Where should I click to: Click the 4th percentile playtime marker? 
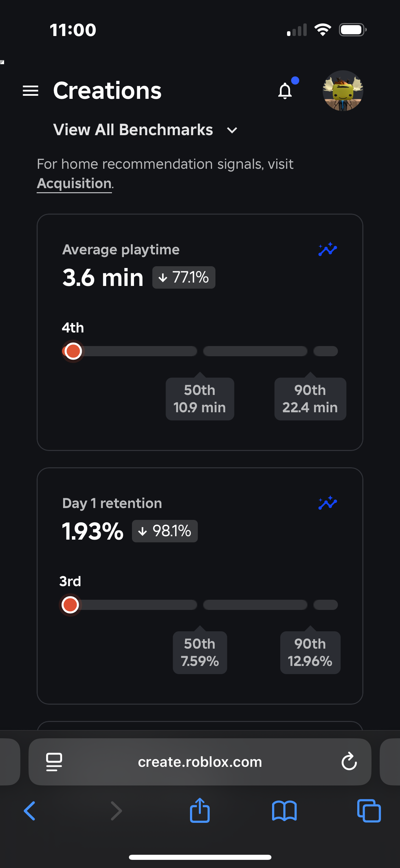[x=73, y=351]
